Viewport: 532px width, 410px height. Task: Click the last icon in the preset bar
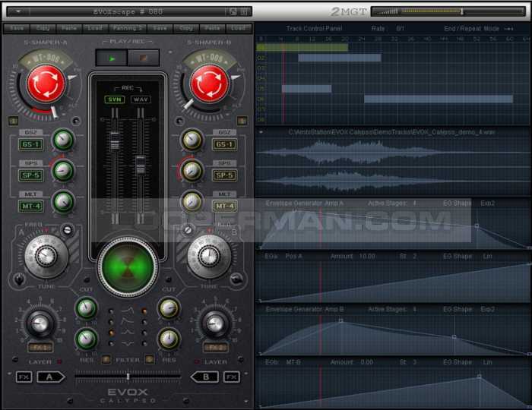(244, 12)
